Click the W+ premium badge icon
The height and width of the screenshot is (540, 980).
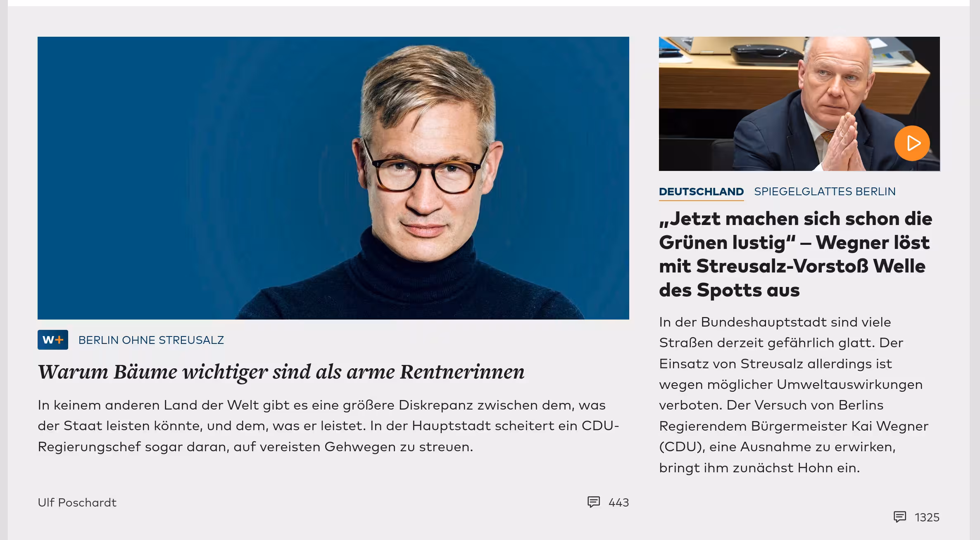pyautogui.click(x=53, y=340)
